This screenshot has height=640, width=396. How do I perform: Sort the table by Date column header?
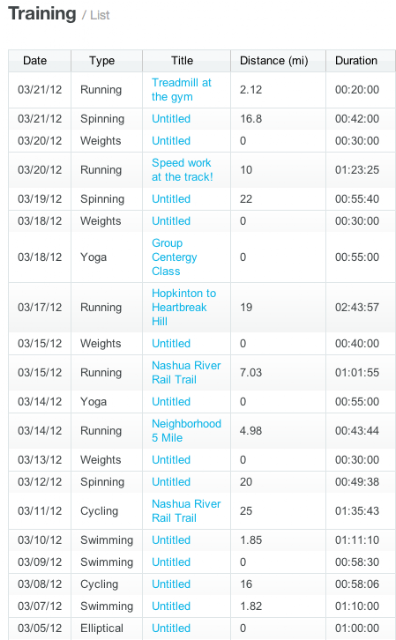pyautogui.click(x=35, y=61)
